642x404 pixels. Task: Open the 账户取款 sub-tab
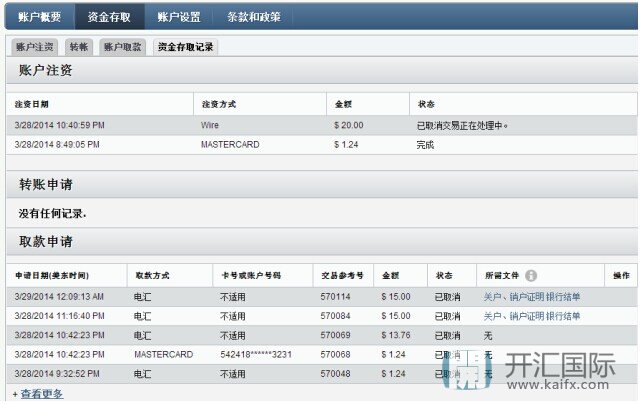[124, 47]
